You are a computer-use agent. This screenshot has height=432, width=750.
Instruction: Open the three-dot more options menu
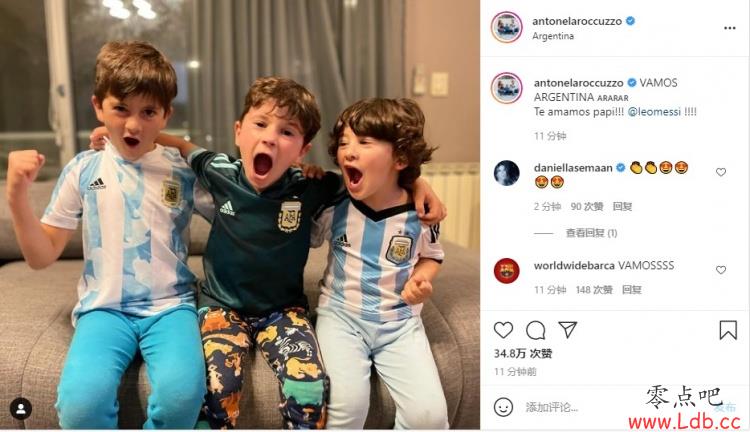729,28
